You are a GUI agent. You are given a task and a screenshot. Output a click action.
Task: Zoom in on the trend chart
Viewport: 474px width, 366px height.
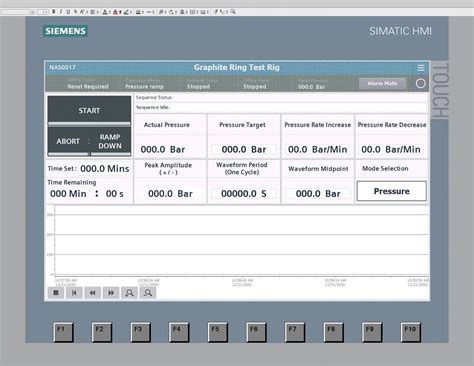tap(129, 293)
